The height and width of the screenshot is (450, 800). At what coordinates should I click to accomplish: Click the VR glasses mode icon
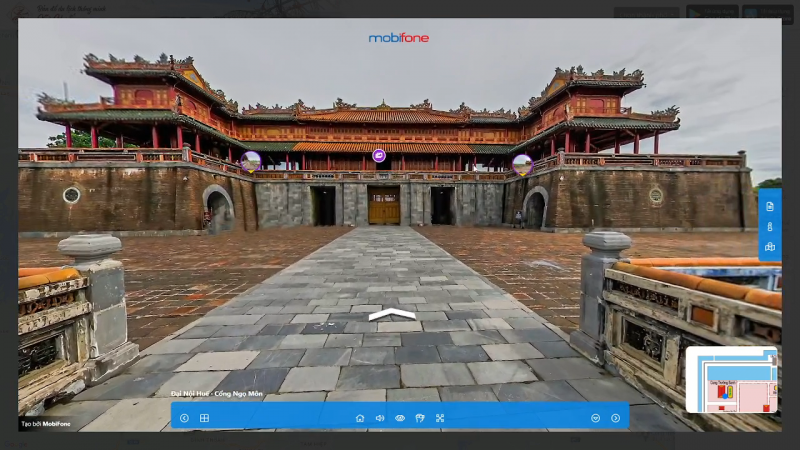pyautogui.click(x=420, y=418)
